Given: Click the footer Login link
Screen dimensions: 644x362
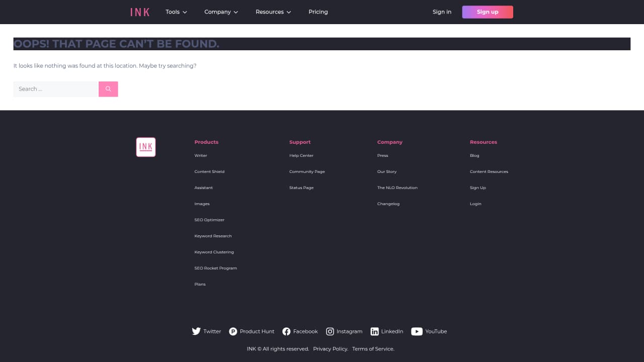Looking at the screenshot, I should (475, 204).
